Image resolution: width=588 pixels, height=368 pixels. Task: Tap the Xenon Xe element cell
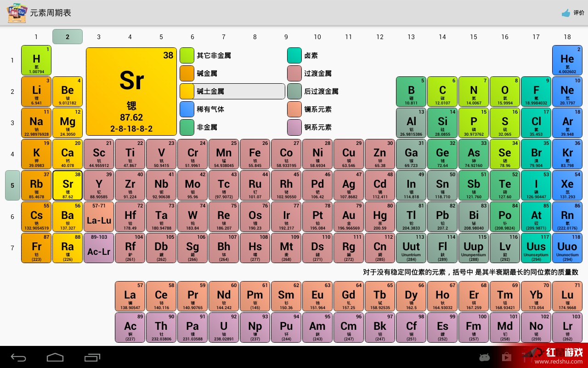(x=567, y=185)
